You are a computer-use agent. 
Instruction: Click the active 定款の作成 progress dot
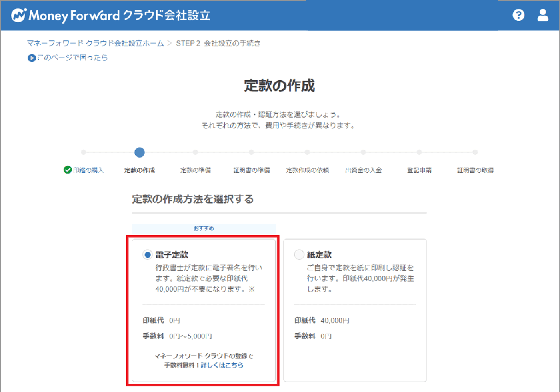(140, 152)
